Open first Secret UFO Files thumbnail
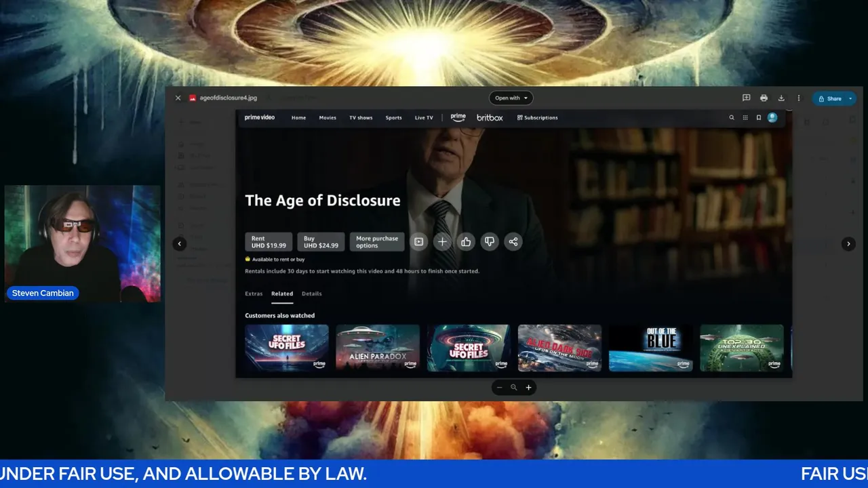868x488 pixels. coord(287,348)
